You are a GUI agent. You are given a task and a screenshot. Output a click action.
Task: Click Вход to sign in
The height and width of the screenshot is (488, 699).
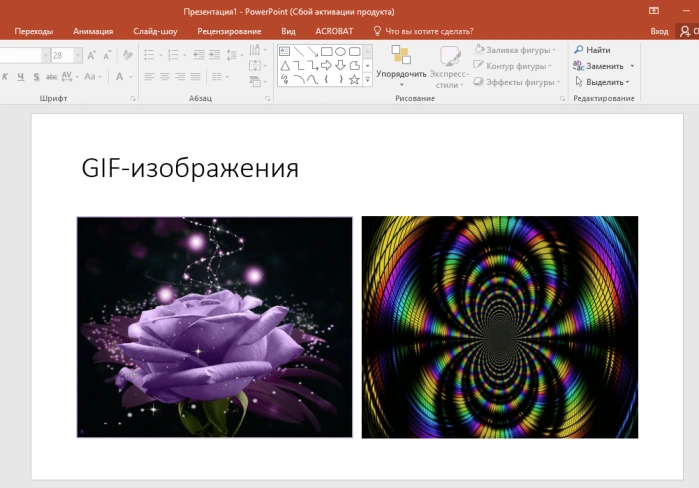pyautogui.click(x=659, y=31)
